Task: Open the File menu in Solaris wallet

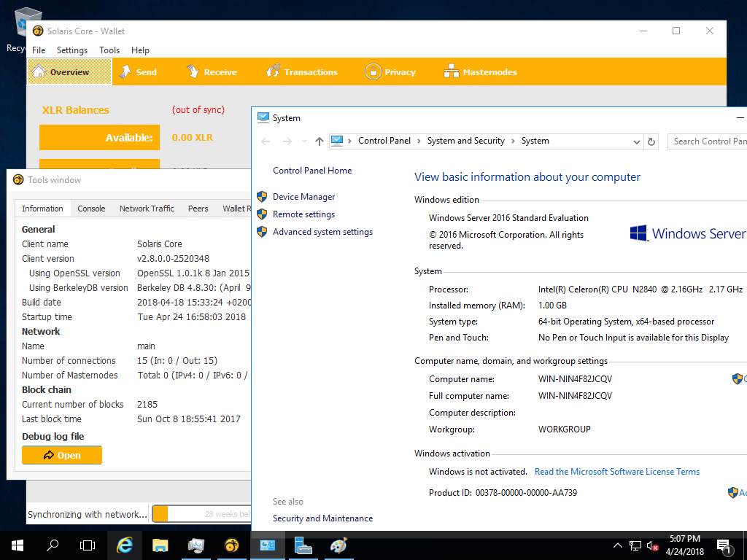Action: click(x=39, y=50)
